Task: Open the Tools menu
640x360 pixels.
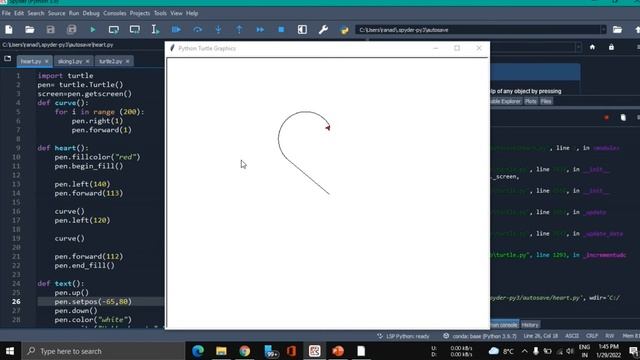Action: click(160, 13)
